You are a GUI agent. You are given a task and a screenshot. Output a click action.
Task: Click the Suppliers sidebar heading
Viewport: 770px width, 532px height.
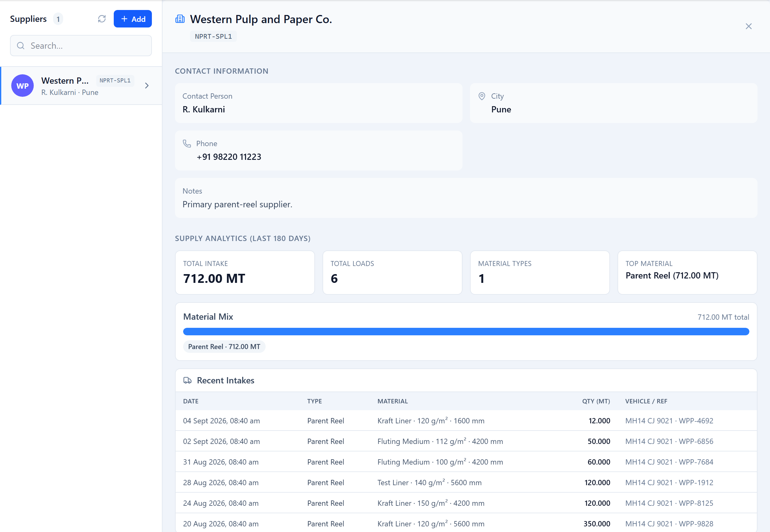click(x=28, y=19)
